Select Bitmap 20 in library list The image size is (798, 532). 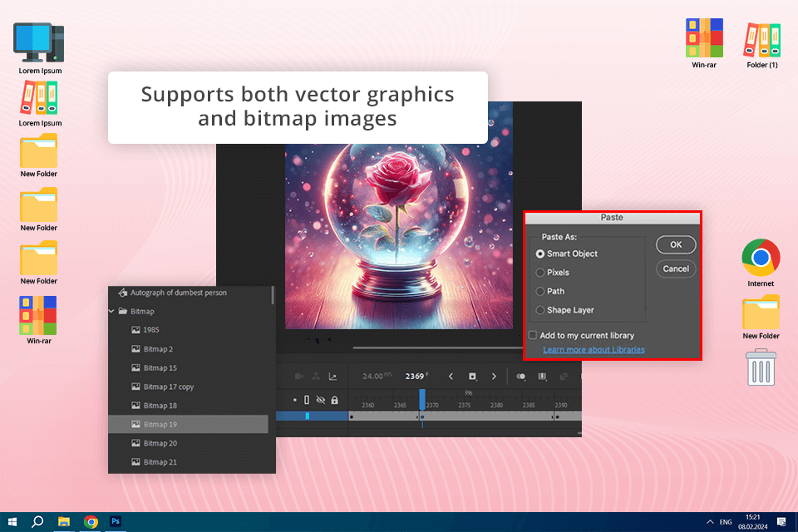tap(189, 443)
